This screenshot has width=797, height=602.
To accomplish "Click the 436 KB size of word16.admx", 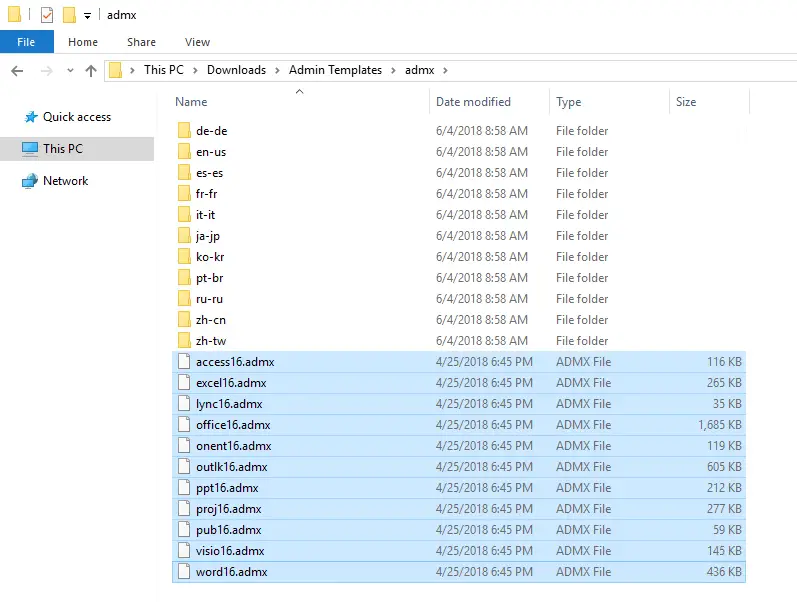I will 724,572.
